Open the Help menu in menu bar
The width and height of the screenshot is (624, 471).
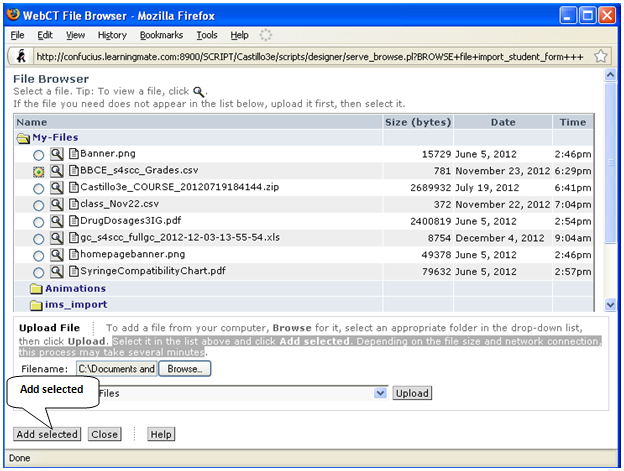239,35
